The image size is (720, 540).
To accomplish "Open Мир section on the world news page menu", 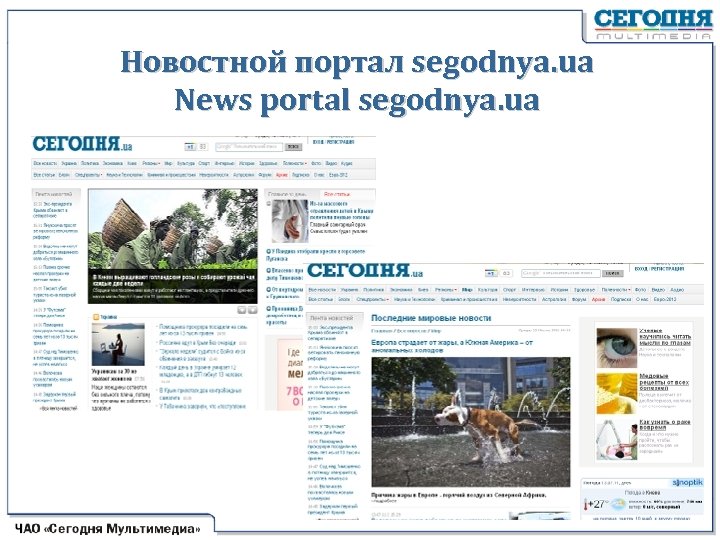I will coord(467,290).
